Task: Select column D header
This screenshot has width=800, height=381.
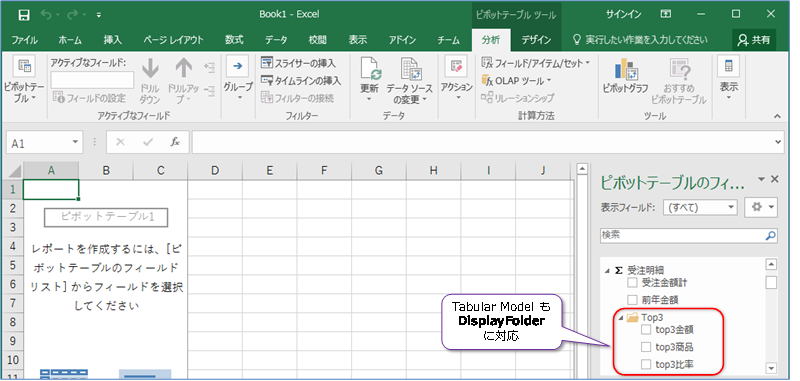Action: pyautogui.click(x=215, y=171)
